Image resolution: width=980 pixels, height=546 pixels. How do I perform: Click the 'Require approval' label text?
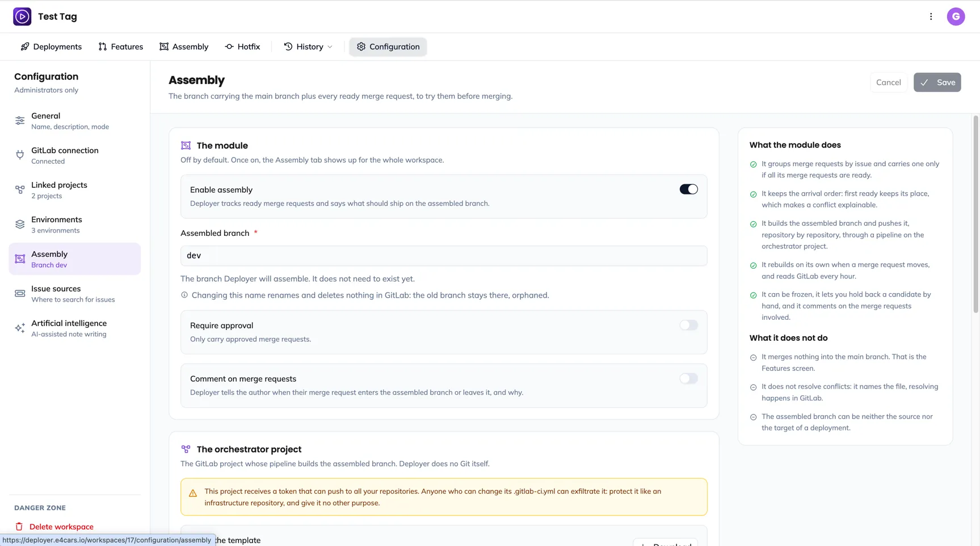coord(221,325)
